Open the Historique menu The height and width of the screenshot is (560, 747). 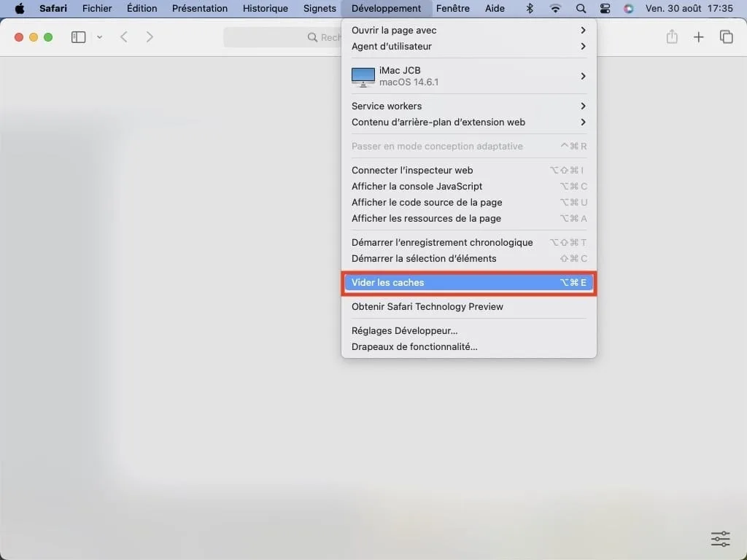tap(265, 8)
